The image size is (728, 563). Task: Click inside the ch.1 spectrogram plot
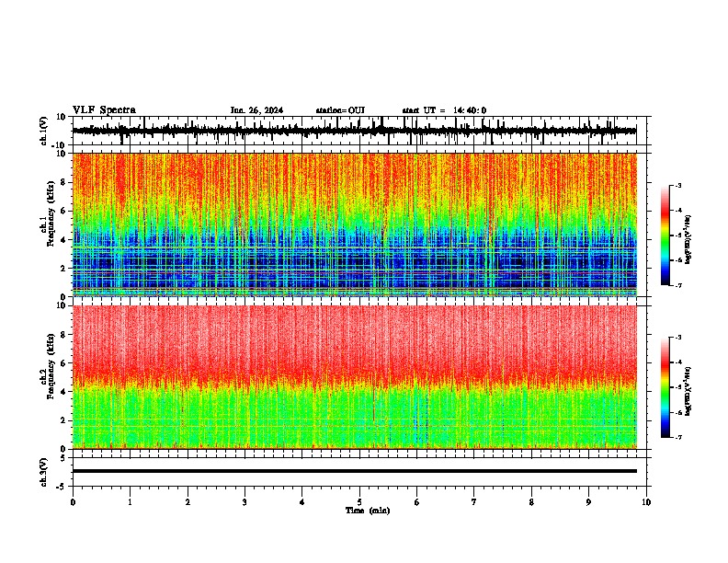coord(355,224)
